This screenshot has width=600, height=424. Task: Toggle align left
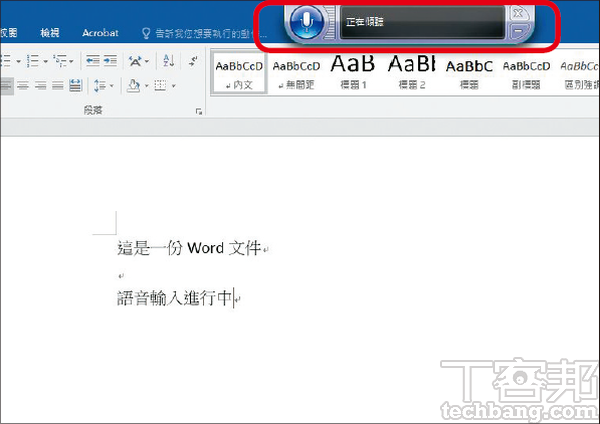click(x=7, y=85)
